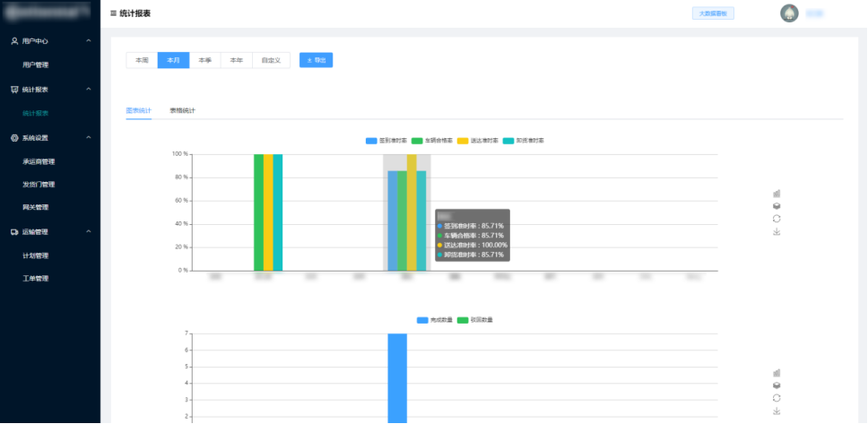This screenshot has height=424, width=868.
Task: Click the blue 导出 export button
Action: 316,60
